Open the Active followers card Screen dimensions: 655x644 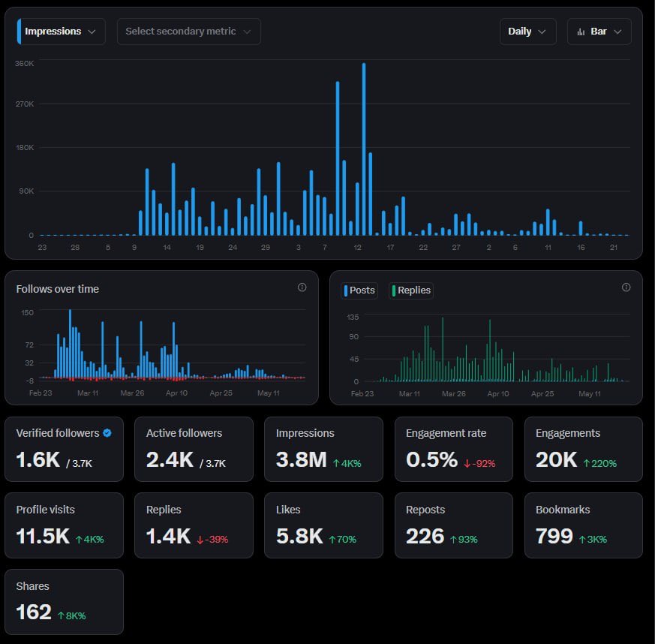[x=194, y=449]
